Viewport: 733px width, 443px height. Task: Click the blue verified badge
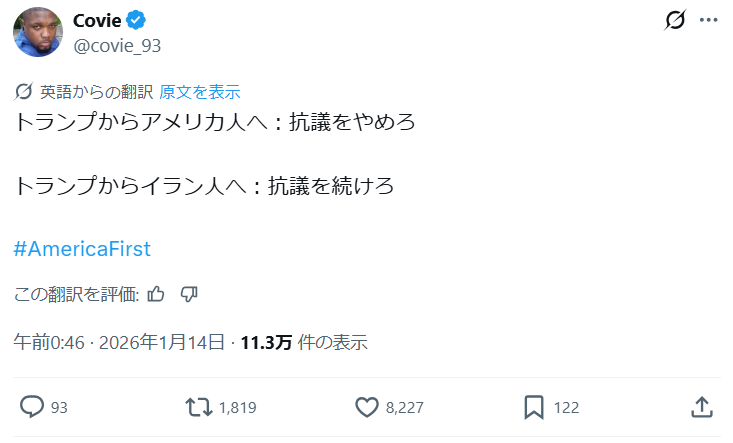[x=135, y=21]
